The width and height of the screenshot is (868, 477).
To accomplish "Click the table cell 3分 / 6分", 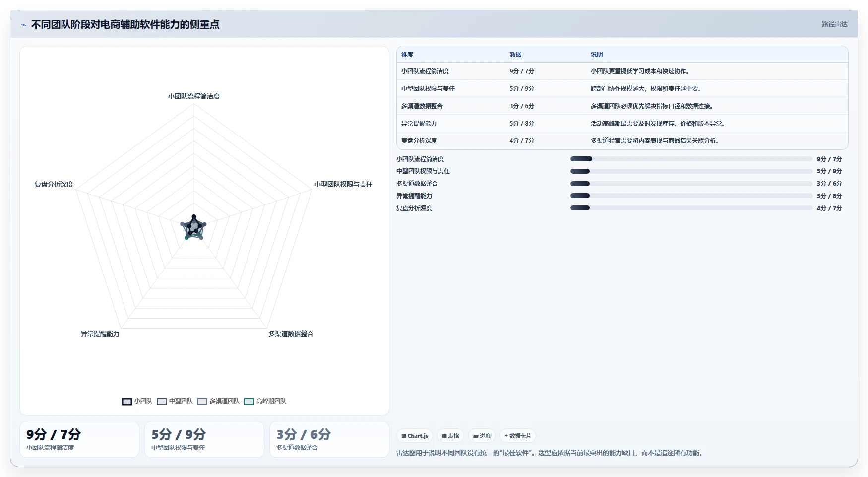I will click(522, 106).
